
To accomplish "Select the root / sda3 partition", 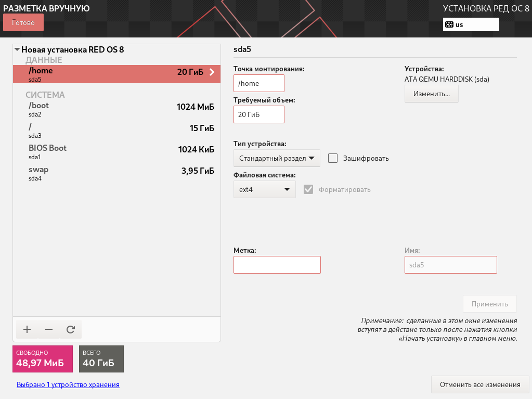I will [116, 131].
